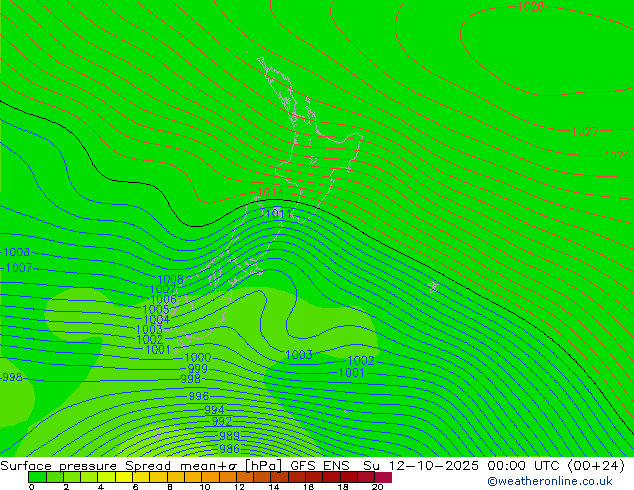Pick the magenta end swatch at tick 20
Screen dimensions: 634x490
point(383,477)
